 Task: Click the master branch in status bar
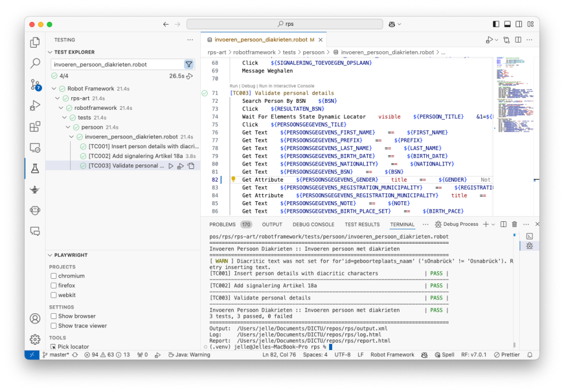(56, 355)
